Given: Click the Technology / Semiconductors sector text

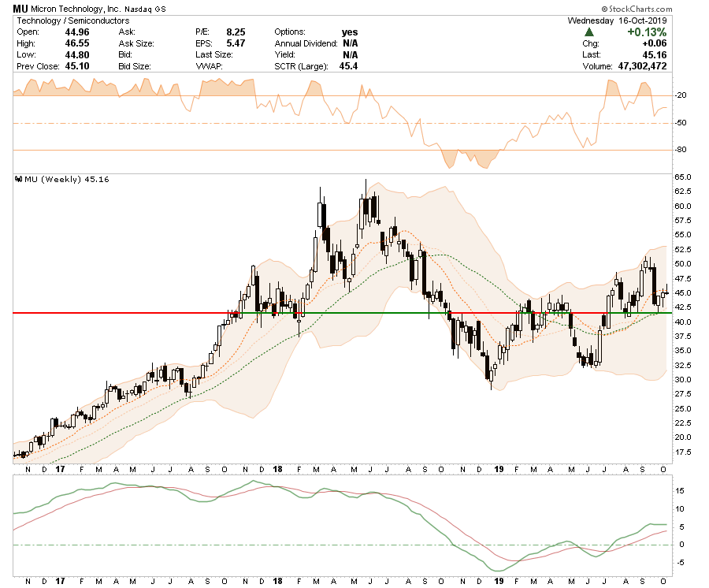Looking at the screenshot, I should (72, 20).
